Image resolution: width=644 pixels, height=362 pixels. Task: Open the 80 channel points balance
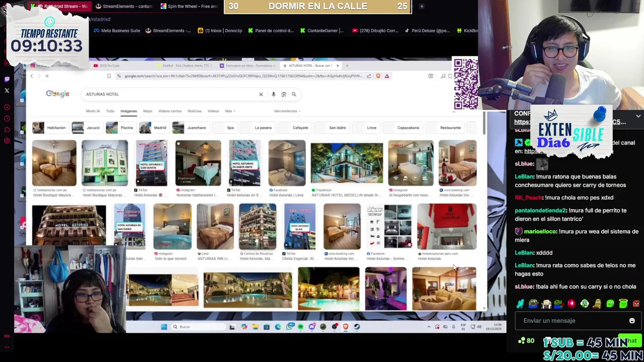[527, 341]
